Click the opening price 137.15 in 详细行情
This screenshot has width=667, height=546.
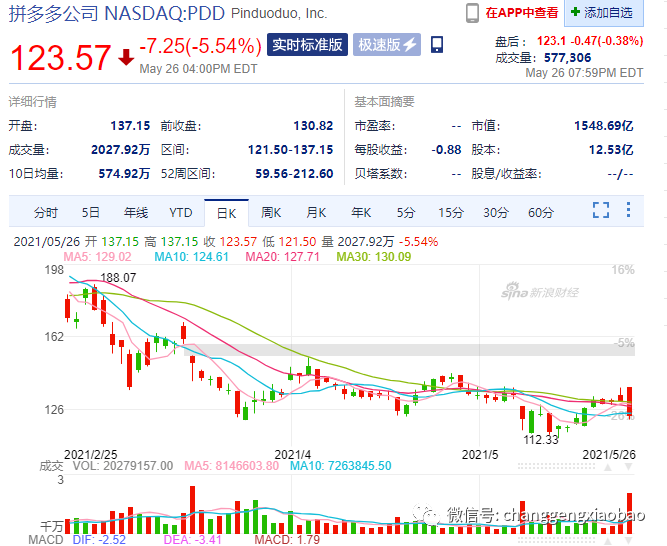point(130,126)
